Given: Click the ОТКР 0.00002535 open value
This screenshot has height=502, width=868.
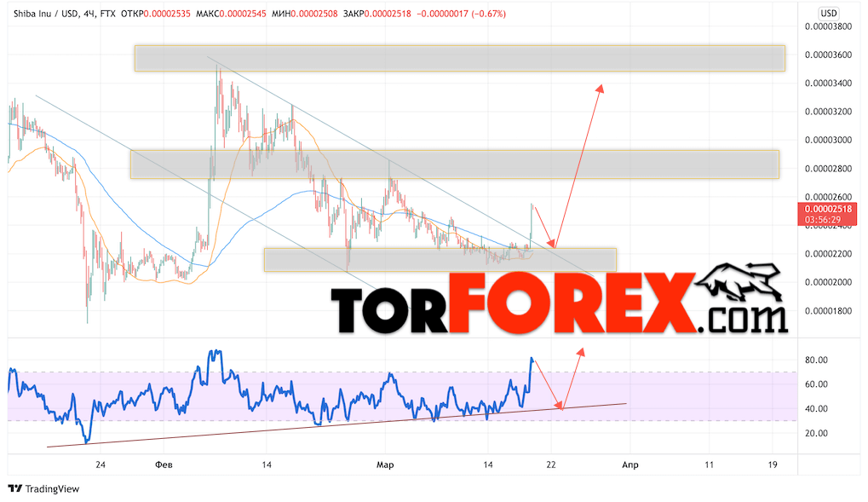Looking at the screenshot, I should point(155,14).
